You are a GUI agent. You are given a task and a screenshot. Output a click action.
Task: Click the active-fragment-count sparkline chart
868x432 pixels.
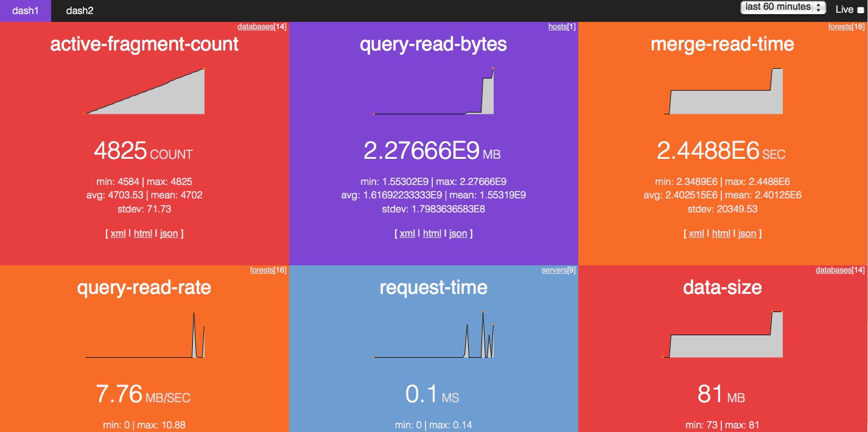point(144,91)
